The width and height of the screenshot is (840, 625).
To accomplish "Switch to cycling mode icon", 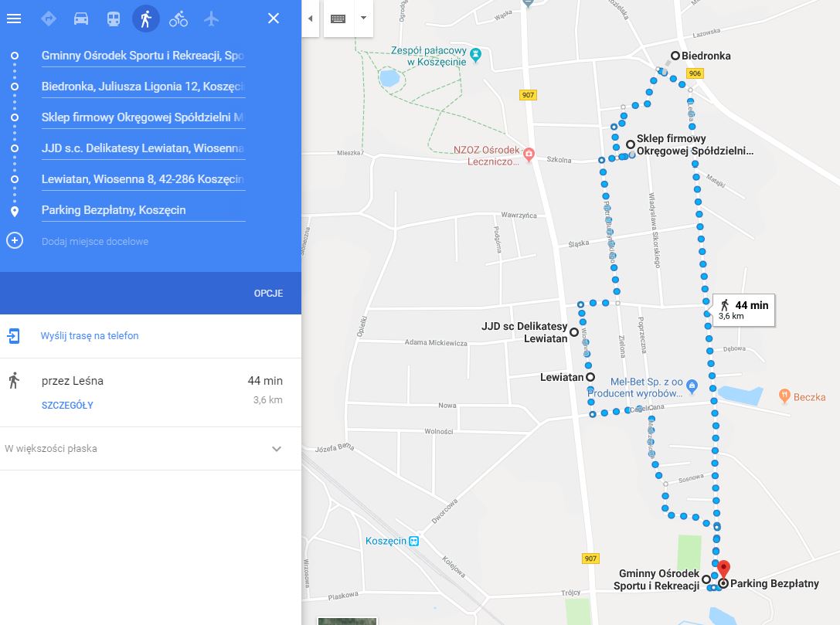I will tap(179, 19).
